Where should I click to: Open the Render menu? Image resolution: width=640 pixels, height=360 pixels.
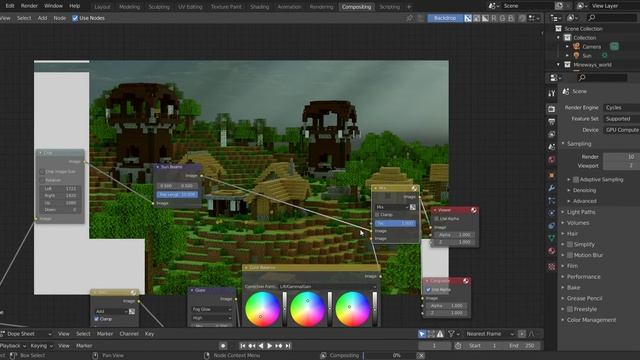click(29, 6)
